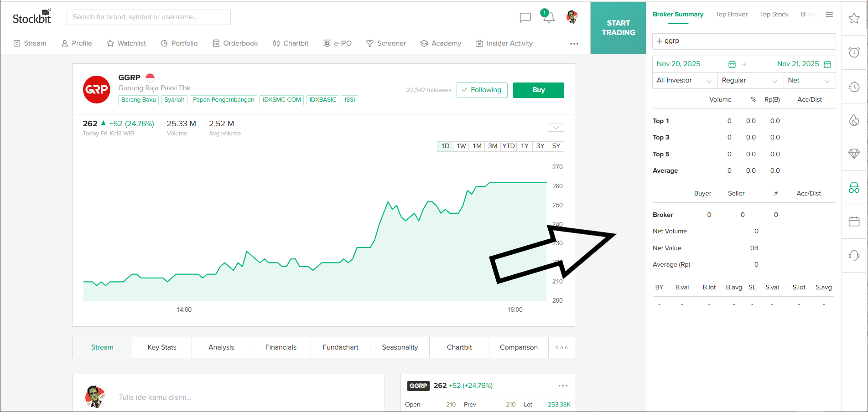This screenshot has height=412, width=868.
Task: Open the start date calendar picker icon
Action: pyautogui.click(x=732, y=64)
